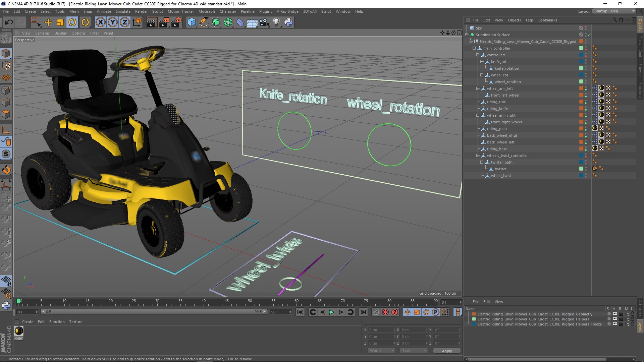Switch to Polygons mode
This screenshot has width=644, height=362.
pos(6,115)
